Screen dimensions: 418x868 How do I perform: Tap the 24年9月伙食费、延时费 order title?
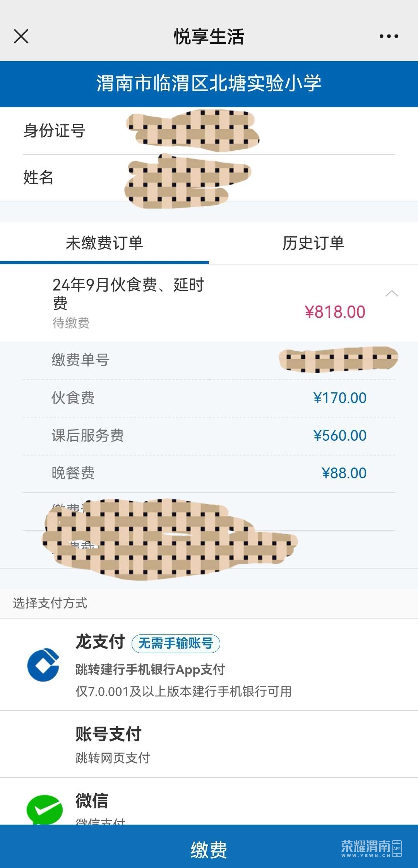tap(128, 294)
